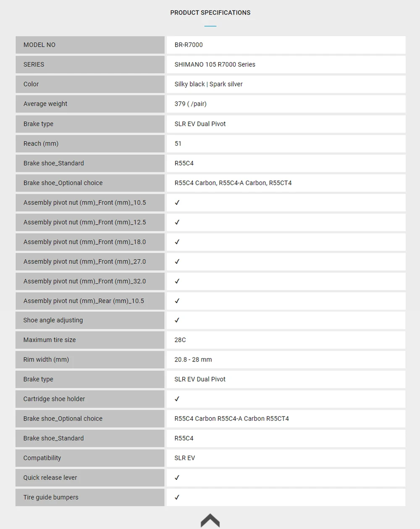Screen dimensions: 420x529
Task: Click the collapse up-arrow chevron at bottom
Action: coord(210,520)
